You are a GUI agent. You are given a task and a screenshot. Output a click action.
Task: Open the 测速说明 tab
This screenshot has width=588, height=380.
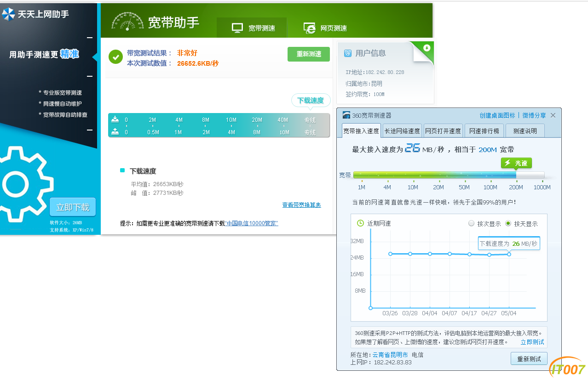point(525,131)
